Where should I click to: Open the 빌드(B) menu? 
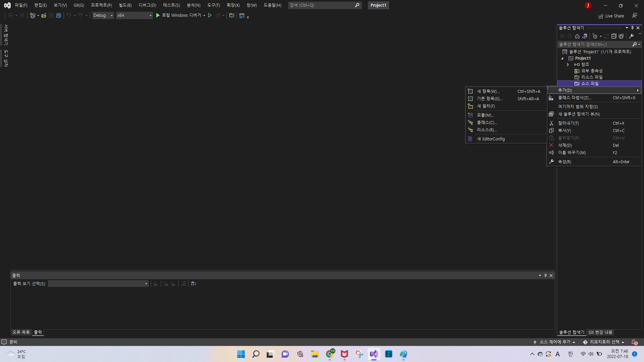(x=125, y=5)
